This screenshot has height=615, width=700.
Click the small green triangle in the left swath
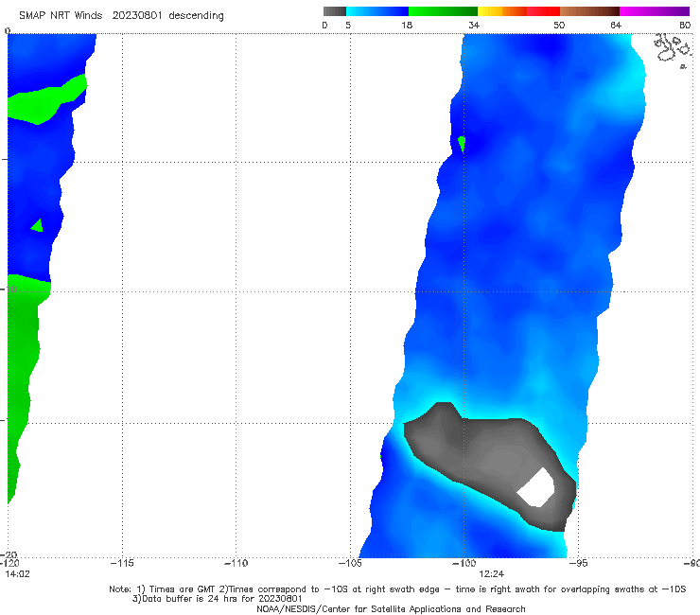pyautogui.click(x=37, y=226)
